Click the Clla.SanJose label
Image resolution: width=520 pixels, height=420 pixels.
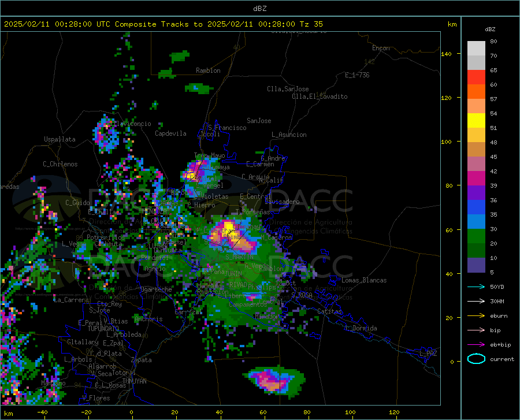pyautogui.click(x=288, y=89)
